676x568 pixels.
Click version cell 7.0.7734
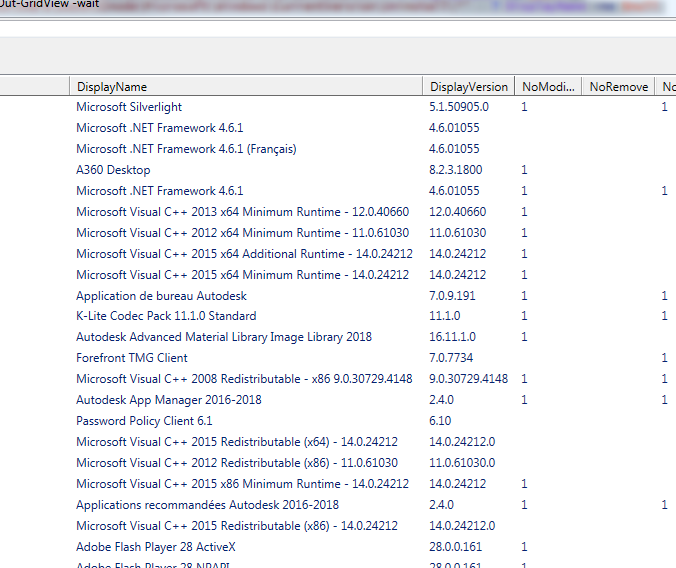451,358
